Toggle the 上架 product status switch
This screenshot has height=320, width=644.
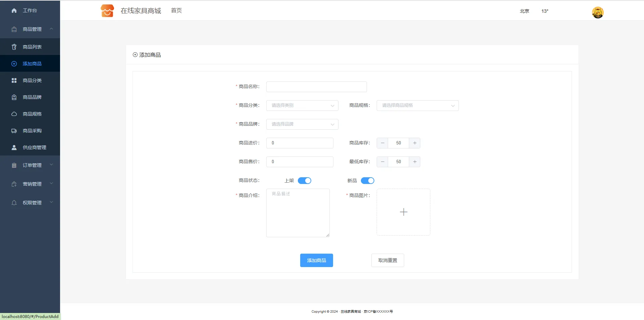pyautogui.click(x=305, y=181)
